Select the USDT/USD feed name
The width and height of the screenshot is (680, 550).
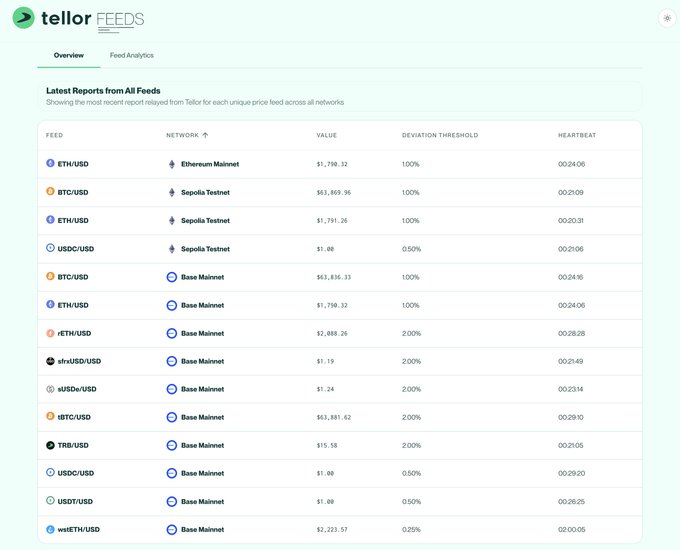point(75,502)
